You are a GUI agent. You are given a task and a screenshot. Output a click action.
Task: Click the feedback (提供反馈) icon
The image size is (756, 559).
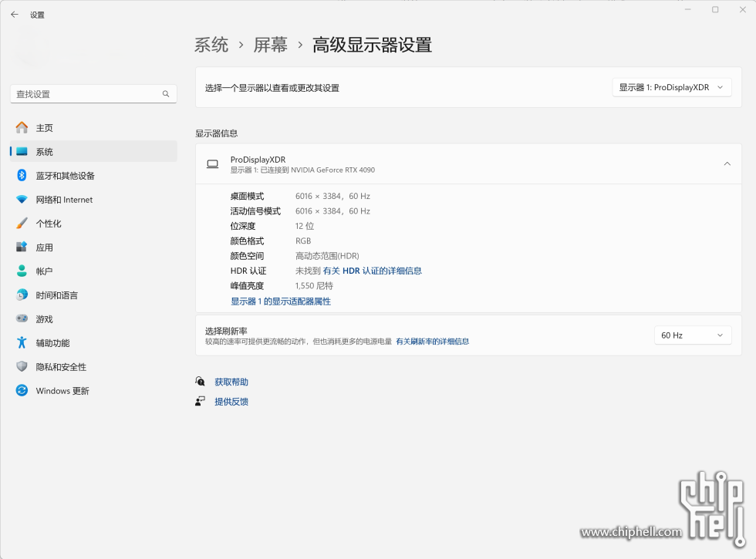[200, 402]
